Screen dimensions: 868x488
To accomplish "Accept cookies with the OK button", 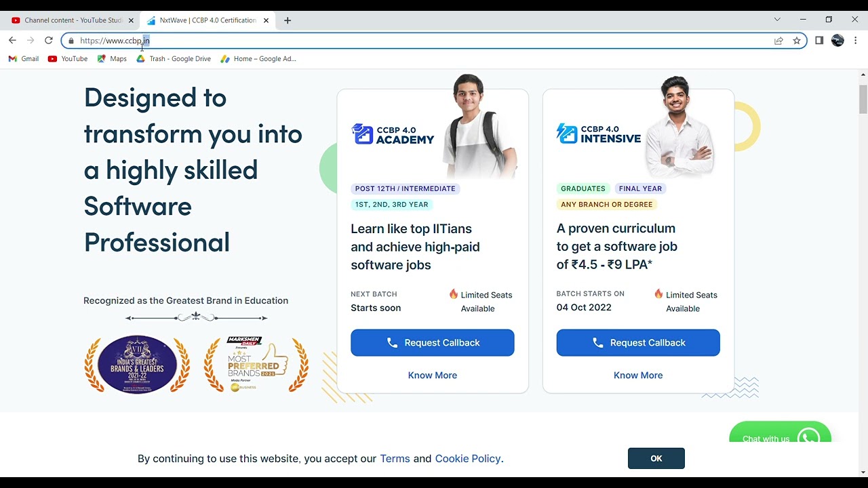I will pyautogui.click(x=656, y=459).
